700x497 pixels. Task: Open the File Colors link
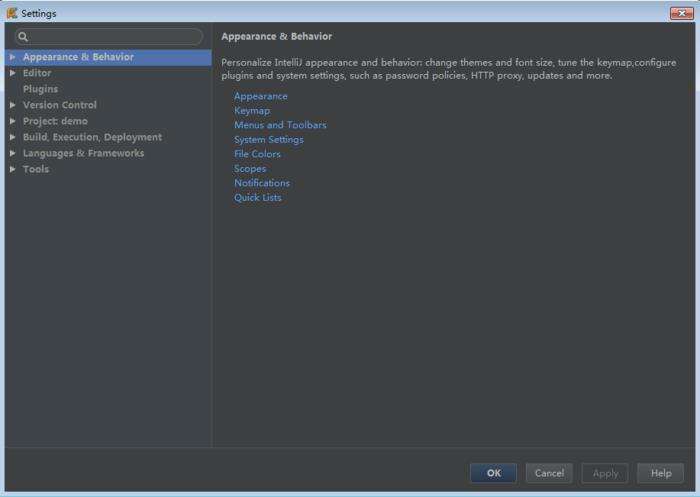257,154
